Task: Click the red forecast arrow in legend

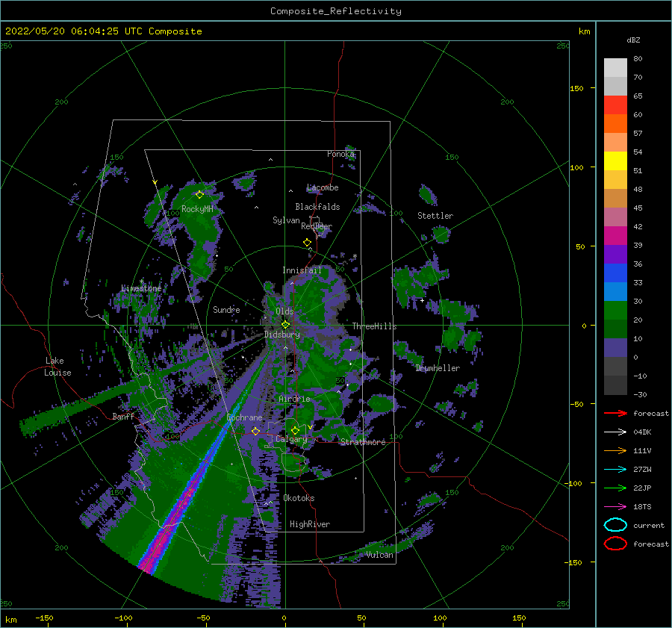Action: pyautogui.click(x=615, y=413)
